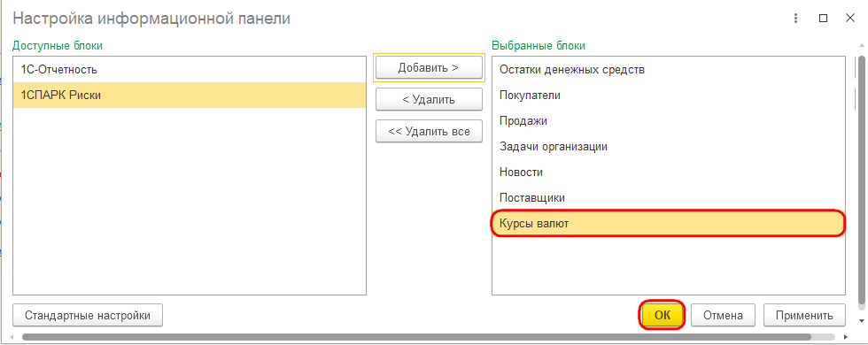Image resolution: width=868 pixels, height=345 pixels.
Task: Click the horizontal scrollbar thumb
Action: click(x=416, y=336)
